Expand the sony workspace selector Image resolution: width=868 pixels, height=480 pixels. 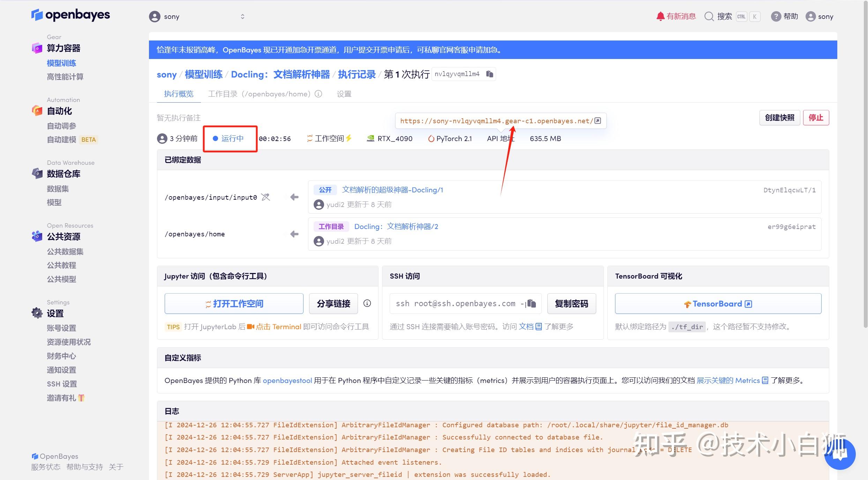pyautogui.click(x=243, y=16)
